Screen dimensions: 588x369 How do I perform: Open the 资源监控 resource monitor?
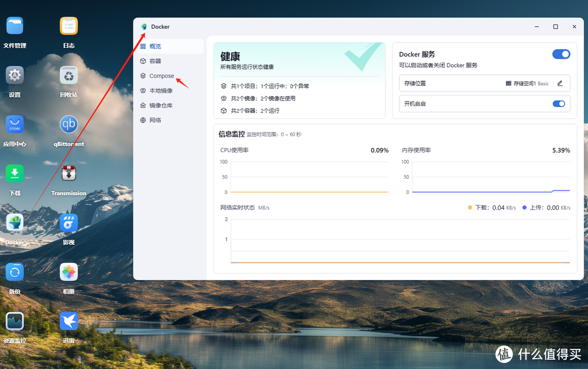pos(14,321)
